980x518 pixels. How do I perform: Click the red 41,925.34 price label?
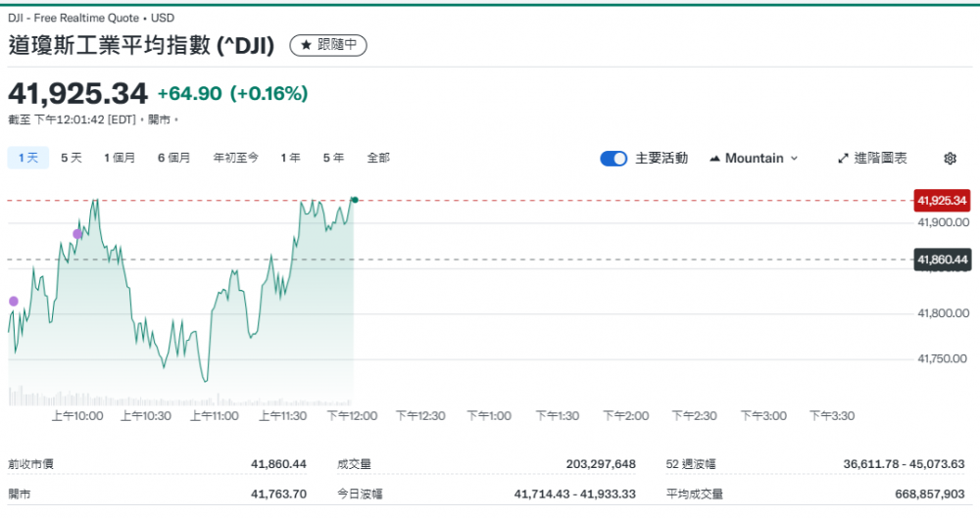click(942, 201)
